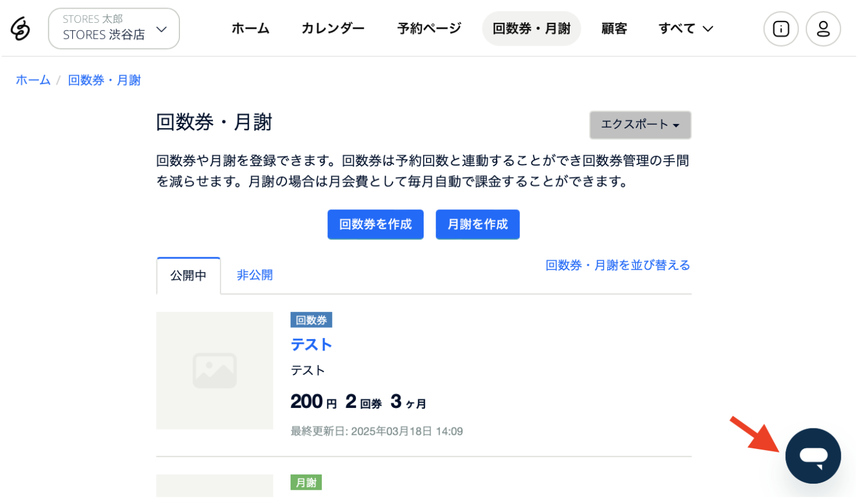This screenshot has width=868, height=503.
Task: Switch to the 公開中 tab
Action: coord(189,275)
